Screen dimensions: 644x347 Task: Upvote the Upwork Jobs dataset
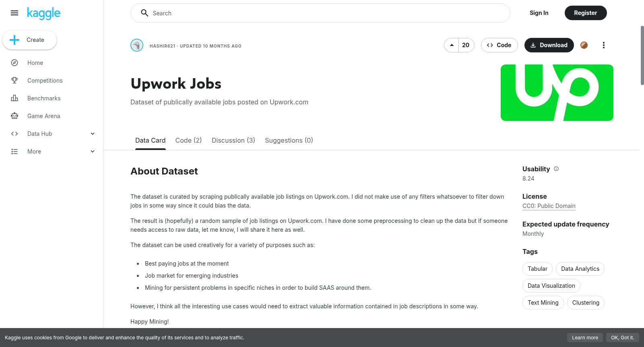pos(452,45)
